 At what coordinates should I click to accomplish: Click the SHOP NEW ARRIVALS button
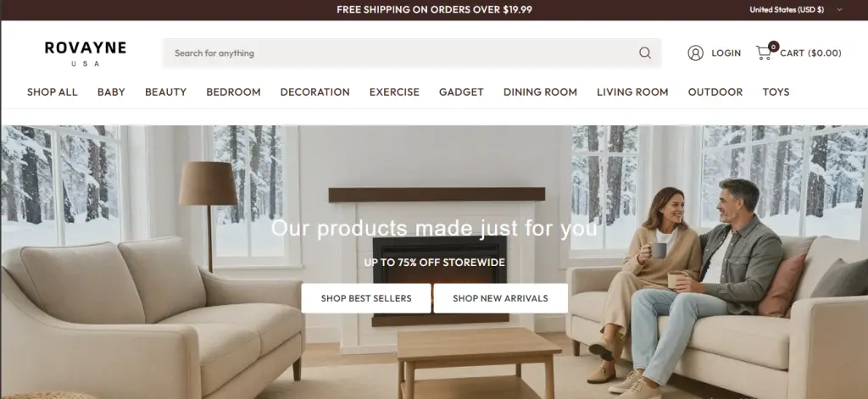500,298
